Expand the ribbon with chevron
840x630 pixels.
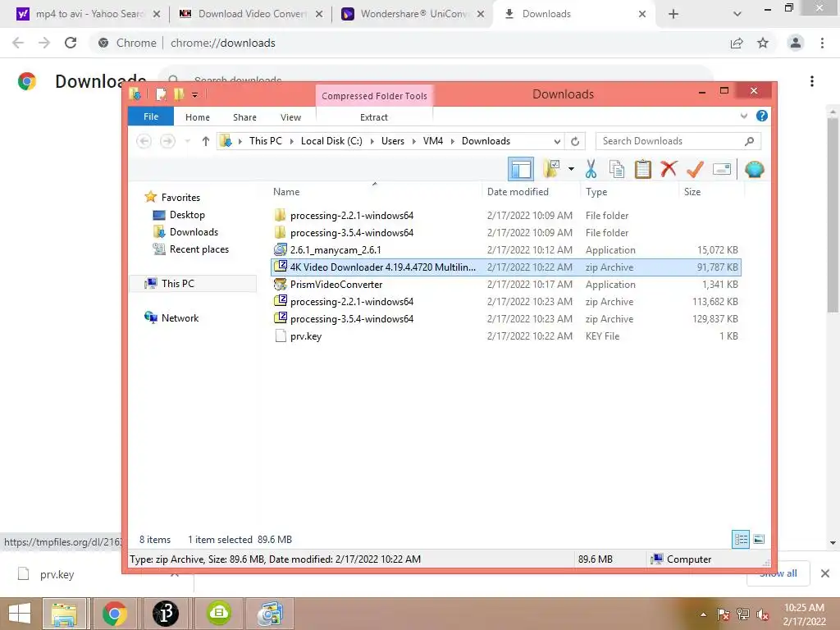[x=743, y=116]
